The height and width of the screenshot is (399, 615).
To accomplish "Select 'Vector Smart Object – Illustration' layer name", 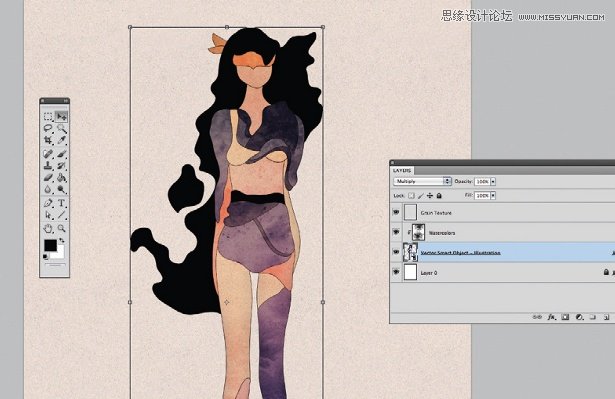I will coord(460,252).
